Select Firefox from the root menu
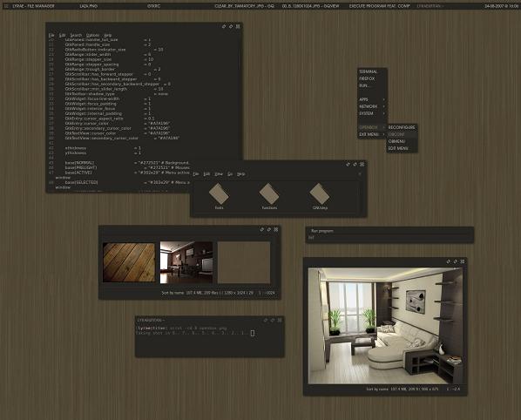The width and height of the screenshot is (521, 420). pyautogui.click(x=367, y=78)
